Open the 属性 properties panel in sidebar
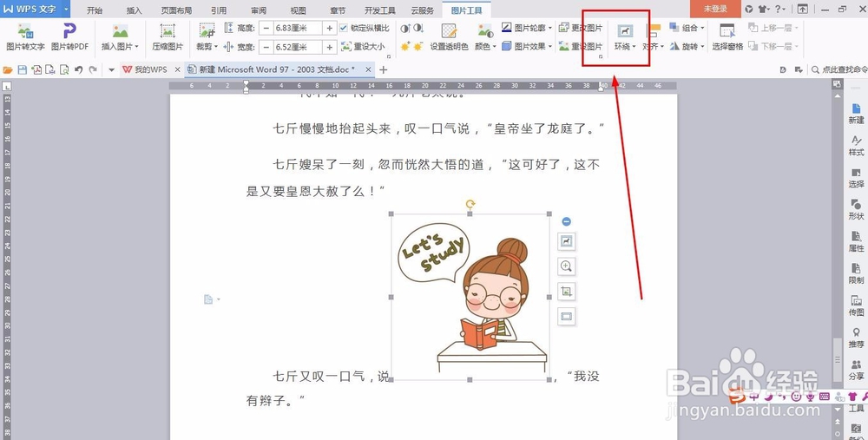Image resolution: width=868 pixels, height=440 pixels. 856,242
